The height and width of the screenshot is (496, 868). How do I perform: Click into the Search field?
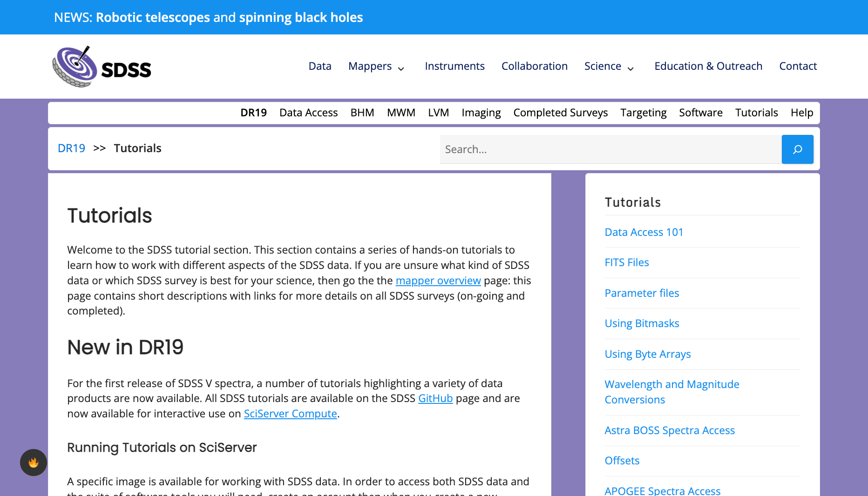pos(610,149)
